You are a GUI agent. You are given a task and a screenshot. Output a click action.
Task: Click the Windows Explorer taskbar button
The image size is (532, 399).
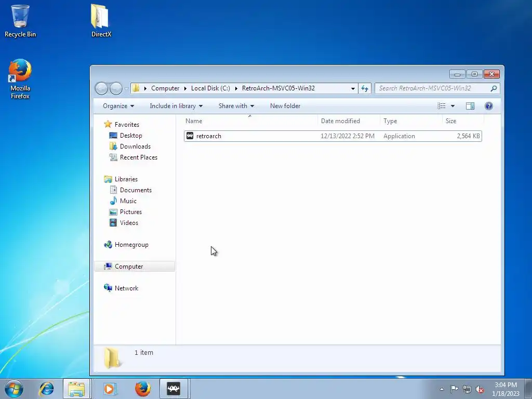pyautogui.click(x=77, y=389)
